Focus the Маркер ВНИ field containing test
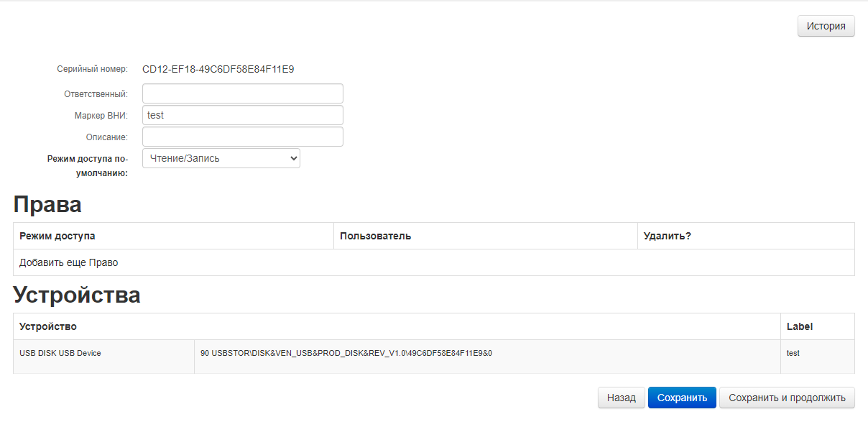Viewport: 868px width, 422px height. (242, 115)
